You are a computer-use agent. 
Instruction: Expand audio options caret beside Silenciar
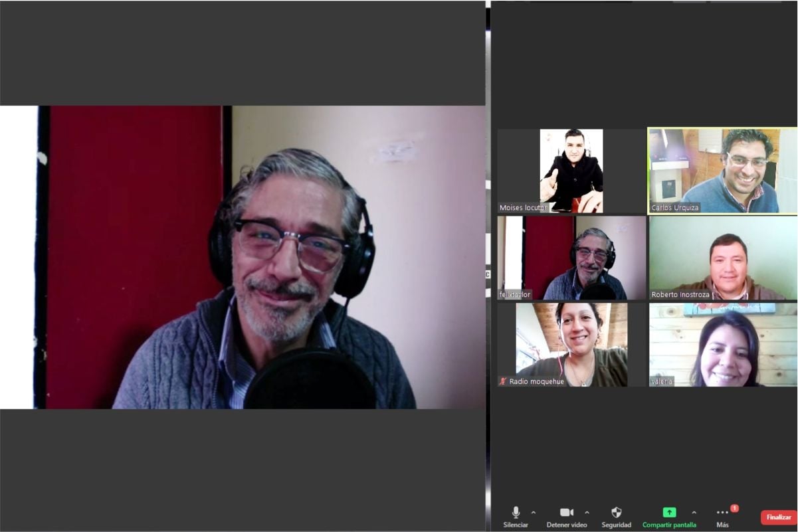click(534, 512)
